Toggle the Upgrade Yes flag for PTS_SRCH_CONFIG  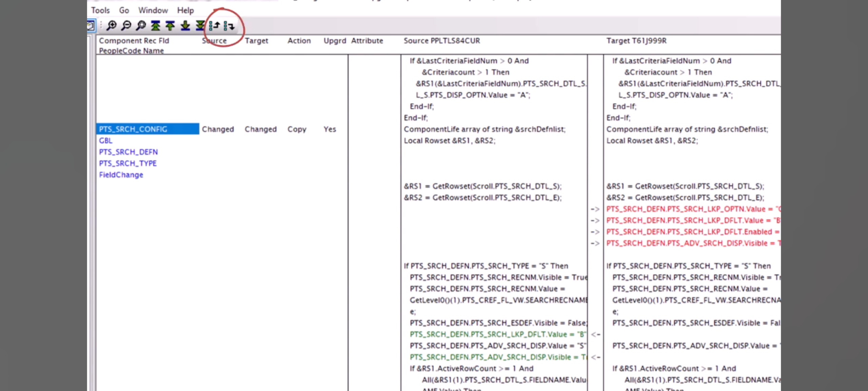[329, 129]
